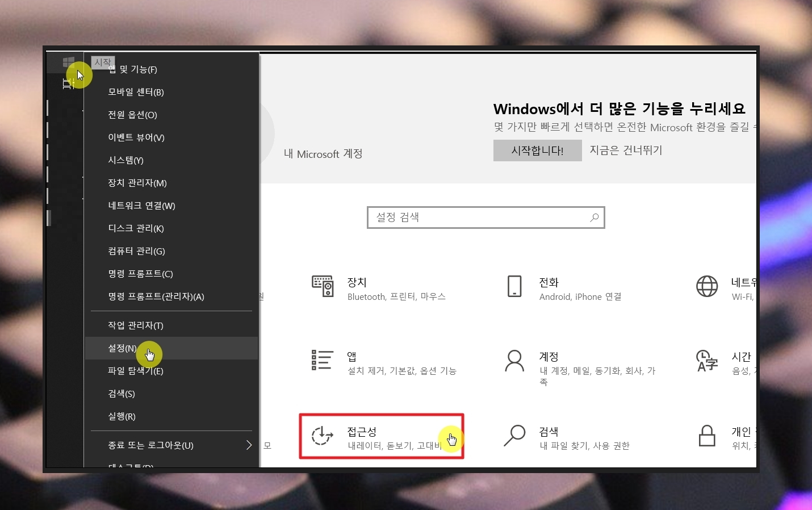Expand 종료 또는 로그아웃(U) submenu arrow
This screenshot has width=812, height=510.
point(249,445)
